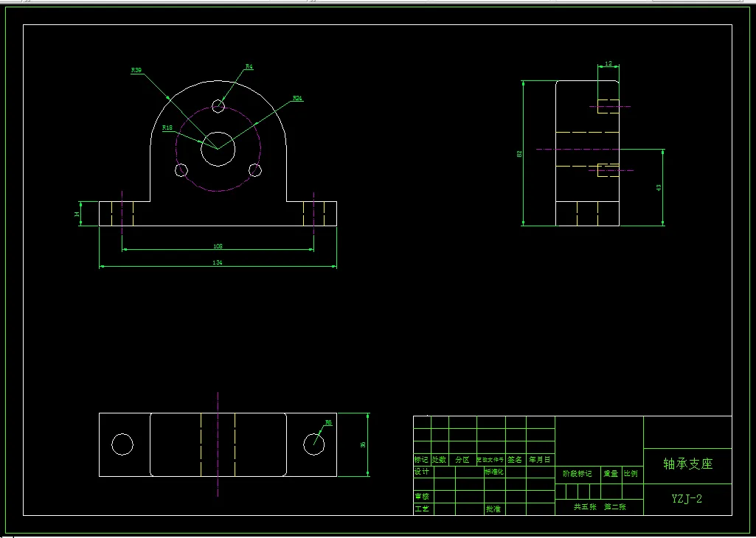Image resolution: width=756 pixels, height=538 pixels.
Task: Select the 审核 label in title block
Action: tap(421, 496)
